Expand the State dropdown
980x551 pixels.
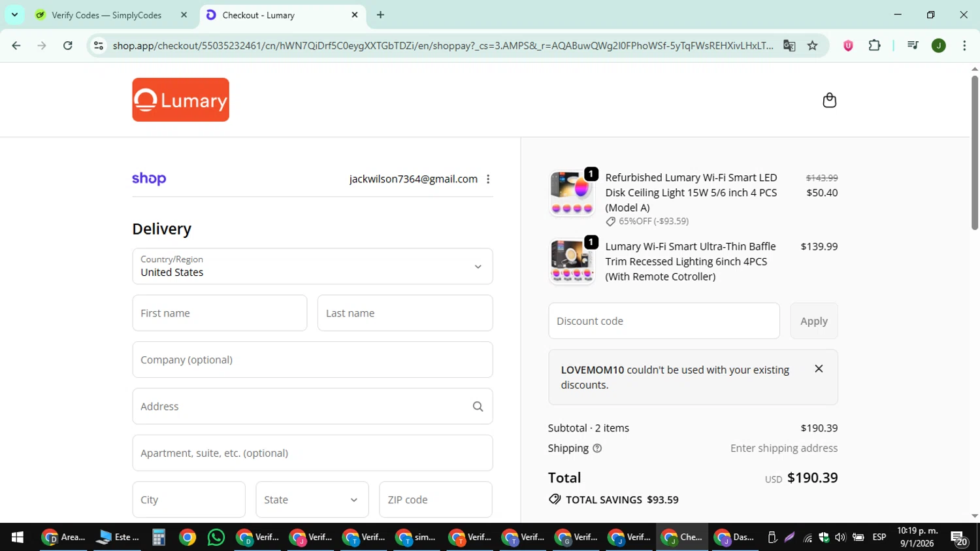312,499
